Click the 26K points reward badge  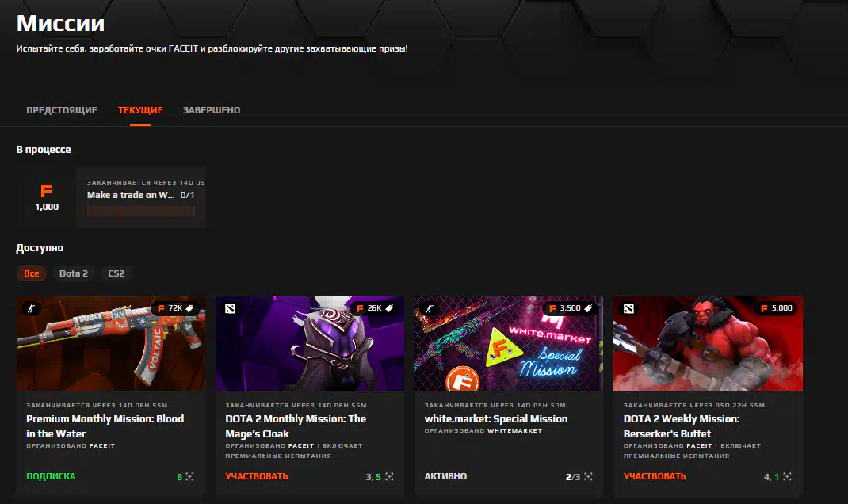pos(374,308)
